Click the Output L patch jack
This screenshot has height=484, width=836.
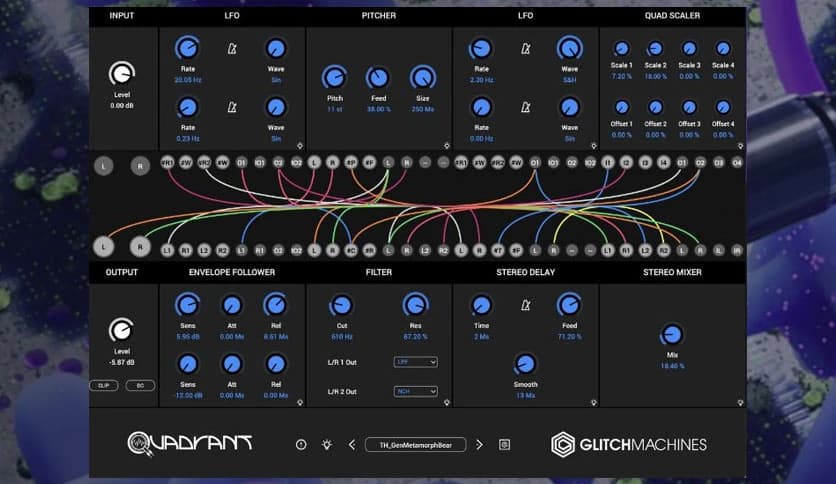tap(104, 247)
